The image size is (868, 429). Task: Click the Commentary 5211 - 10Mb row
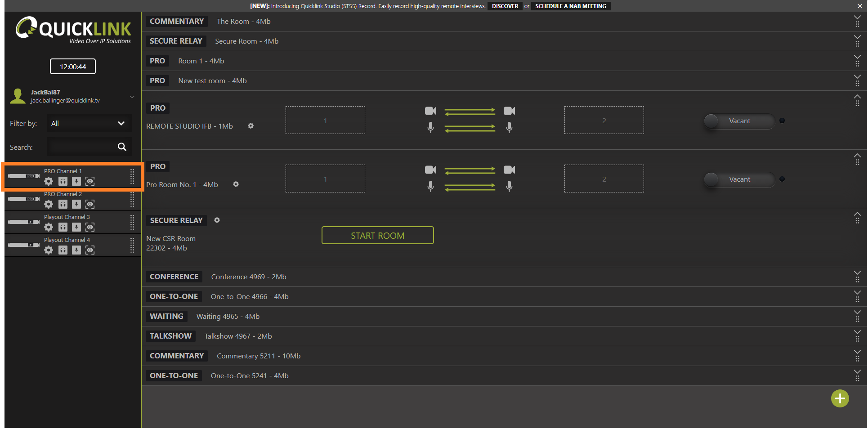coord(505,356)
